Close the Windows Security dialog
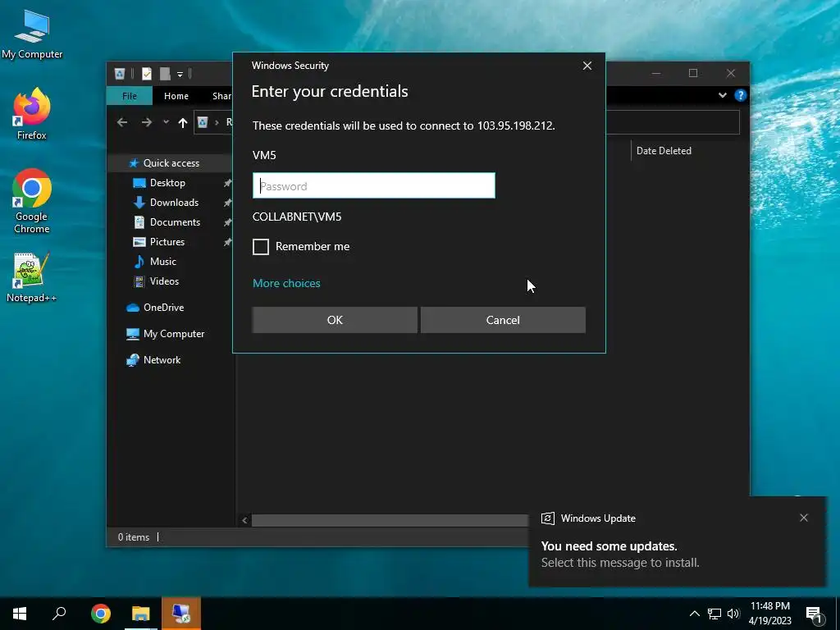 tap(587, 66)
